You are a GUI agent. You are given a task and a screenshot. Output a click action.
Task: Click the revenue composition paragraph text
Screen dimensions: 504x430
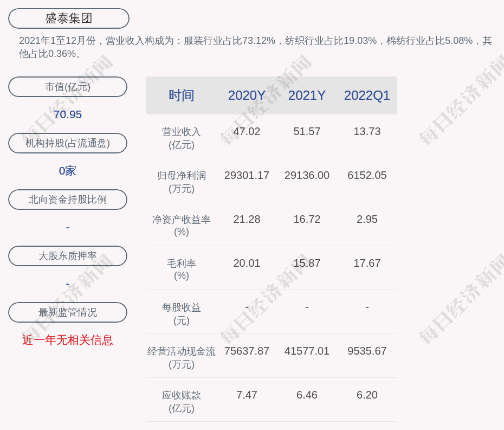(255, 47)
